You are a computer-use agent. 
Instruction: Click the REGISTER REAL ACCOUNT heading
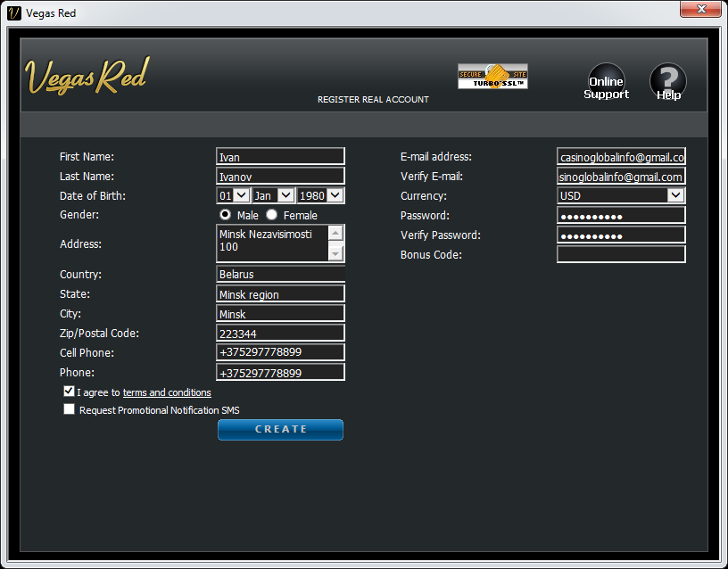[x=373, y=99]
